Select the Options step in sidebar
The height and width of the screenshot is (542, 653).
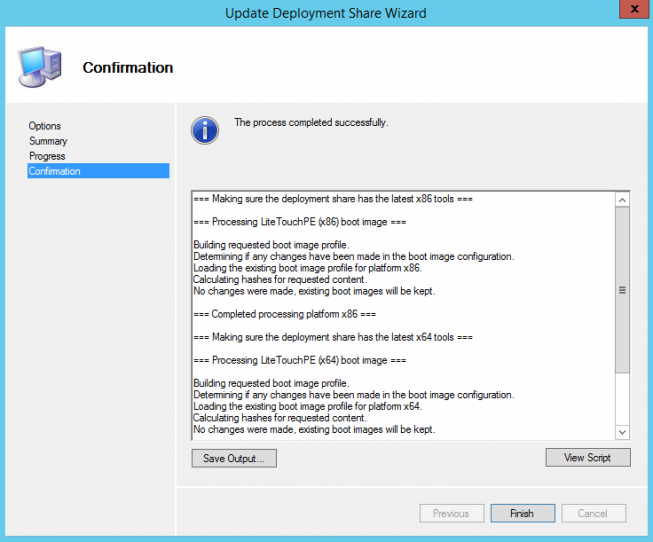tap(45, 126)
